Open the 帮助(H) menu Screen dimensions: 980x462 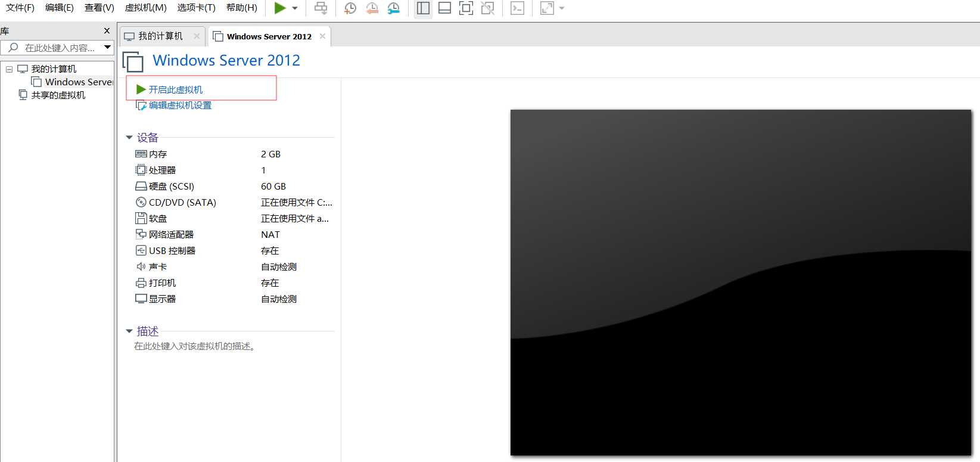click(242, 8)
